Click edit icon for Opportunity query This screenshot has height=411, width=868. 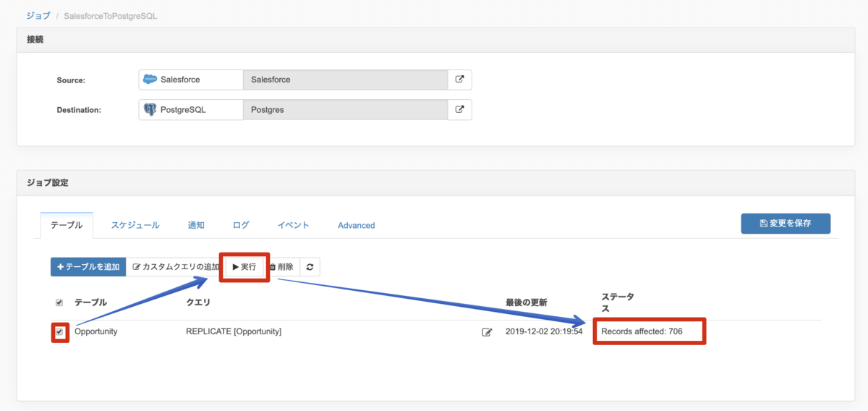[487, 332]
